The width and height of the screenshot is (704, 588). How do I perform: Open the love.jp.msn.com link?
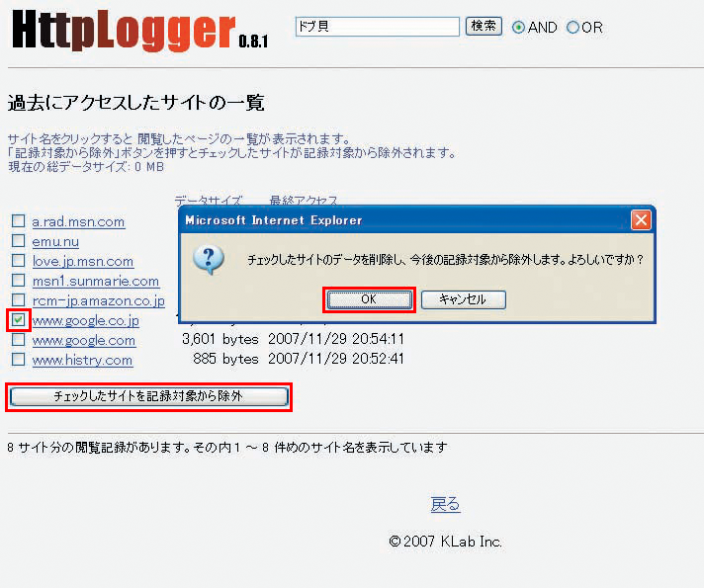coord(83,262)
